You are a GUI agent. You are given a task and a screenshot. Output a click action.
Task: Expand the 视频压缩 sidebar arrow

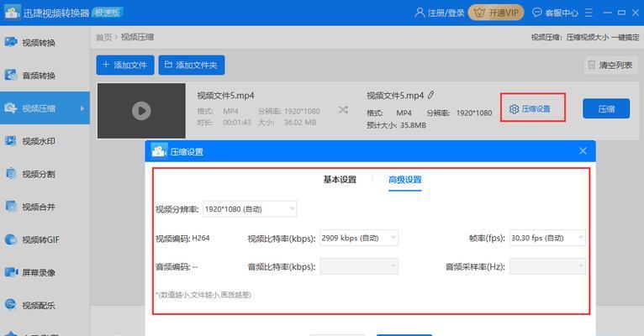click(82, 108)
